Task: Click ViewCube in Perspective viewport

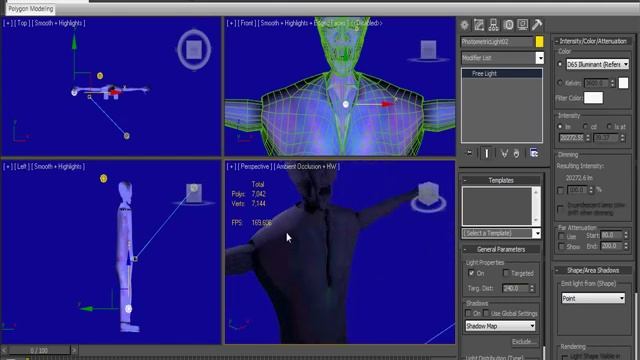Action: tap(428, 196)
